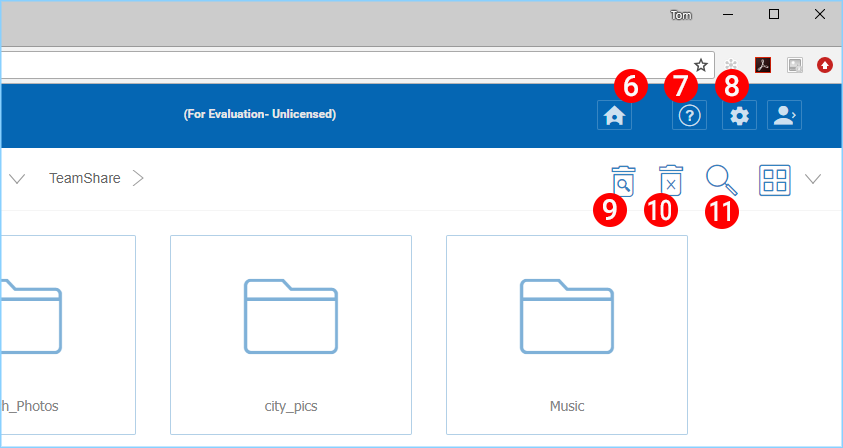Open the folder ending in h_Photos
Image resolution: width=843 pixels, height=448 pixels.
pos(68,335)
